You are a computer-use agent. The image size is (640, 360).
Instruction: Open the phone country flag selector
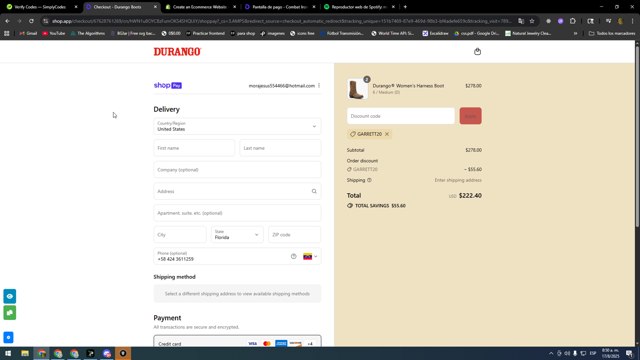pyautogui.click(x=310, y=256)
